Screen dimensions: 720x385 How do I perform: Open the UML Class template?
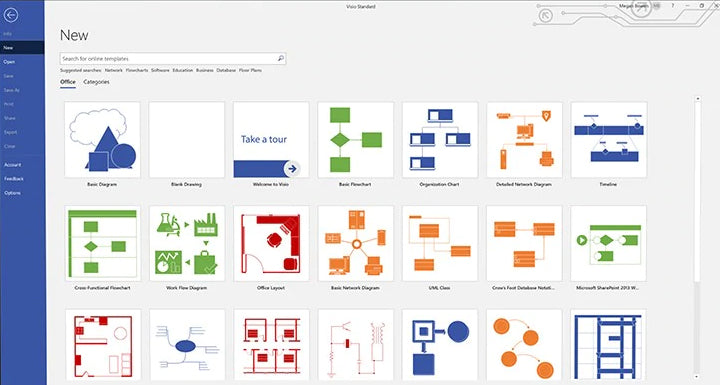(x=440, y=243)
